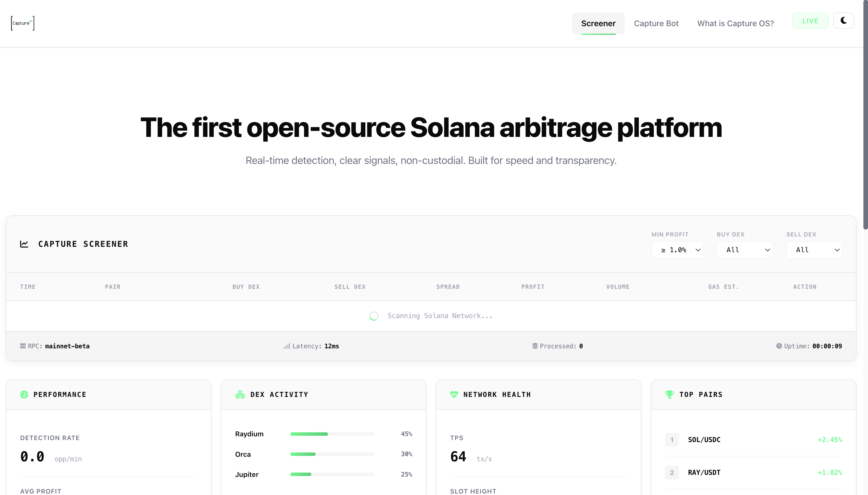Switch to the Capture Bot tab

[656, 24]
